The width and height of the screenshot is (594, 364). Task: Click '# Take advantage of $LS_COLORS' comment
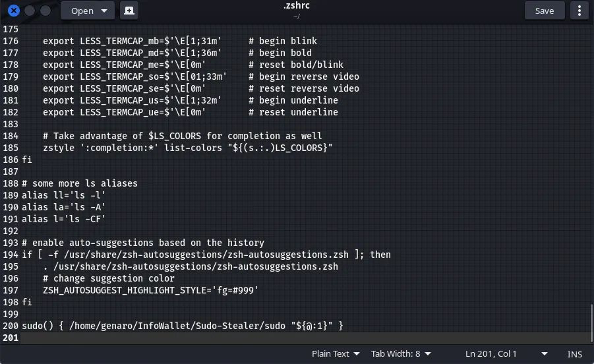[182, 136]
